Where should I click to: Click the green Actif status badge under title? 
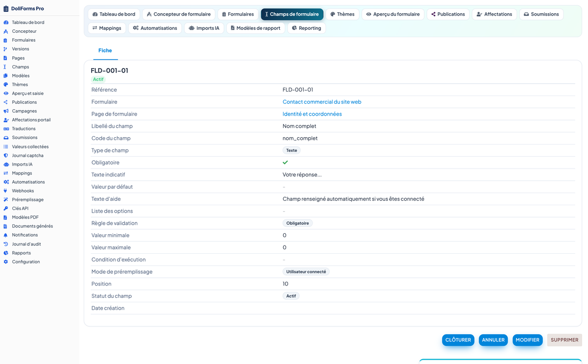(x=98, y=79)
